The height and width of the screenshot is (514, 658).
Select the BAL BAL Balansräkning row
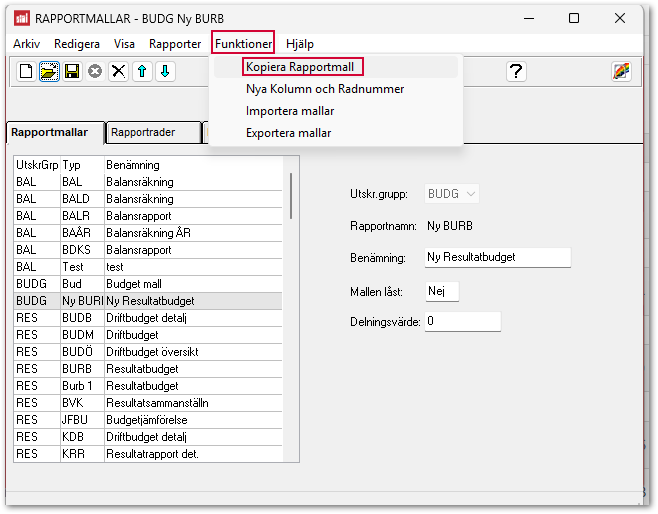(x=148, y=182)
